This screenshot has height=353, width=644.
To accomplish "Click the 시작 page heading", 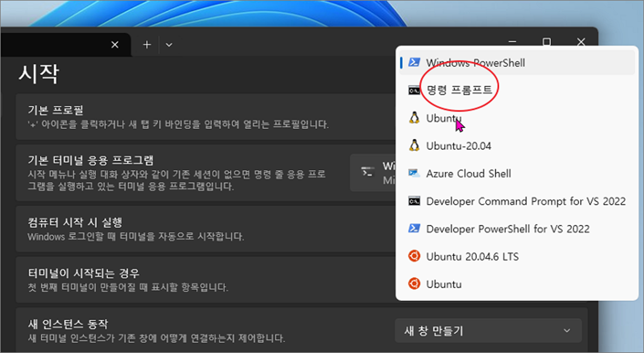I will coord(38,74).
